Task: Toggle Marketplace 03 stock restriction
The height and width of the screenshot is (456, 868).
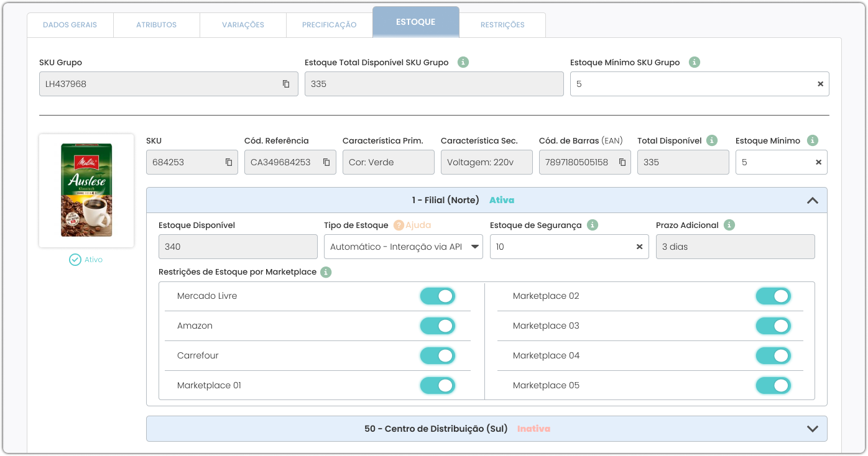Action: click(x=773, y=326)
